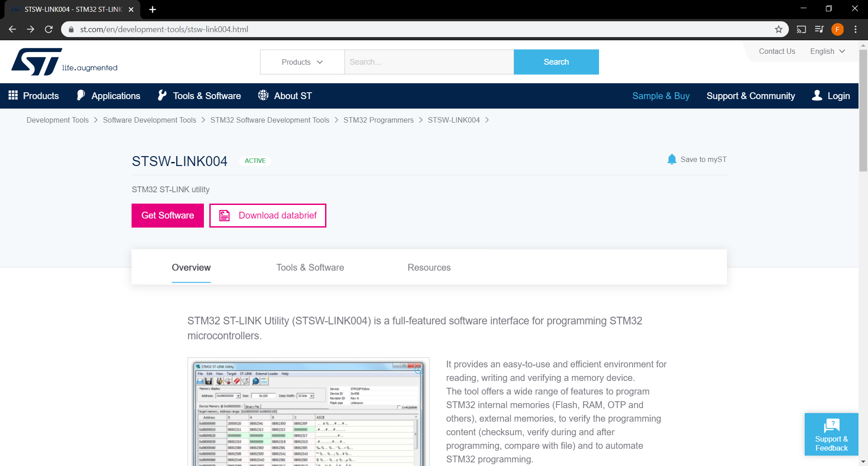Click into the Search text field

(x=429, y=62)
